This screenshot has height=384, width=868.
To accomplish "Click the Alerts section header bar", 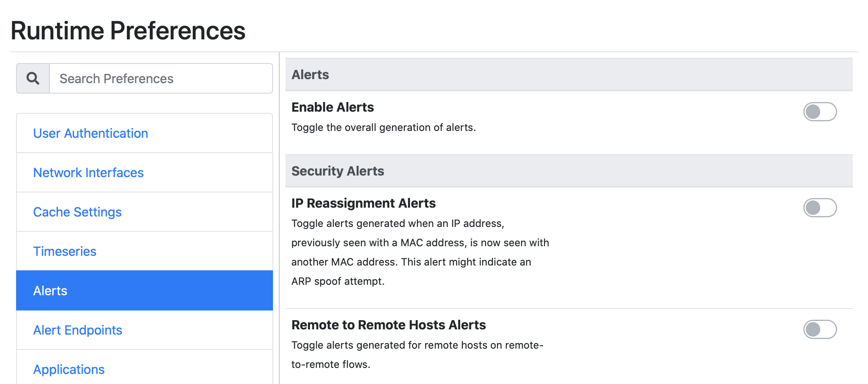I will (x=310, y=75).
